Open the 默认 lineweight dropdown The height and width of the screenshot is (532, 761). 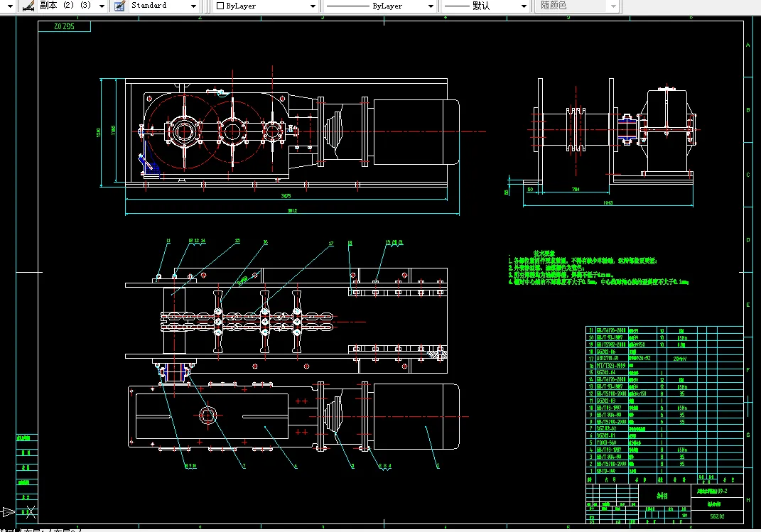524,6
